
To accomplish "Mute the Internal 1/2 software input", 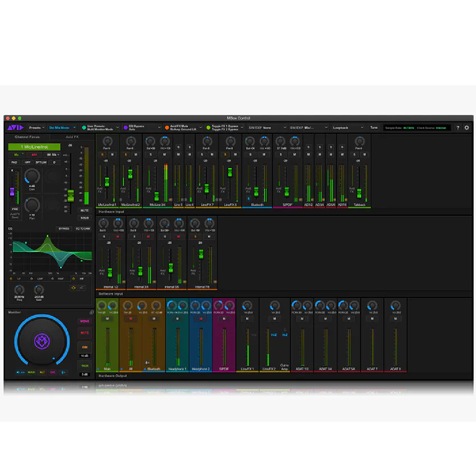I will coord(117,236).
